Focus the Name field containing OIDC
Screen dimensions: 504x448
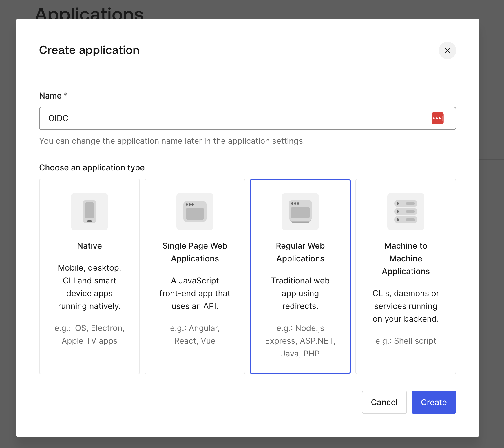coord(232,118)
